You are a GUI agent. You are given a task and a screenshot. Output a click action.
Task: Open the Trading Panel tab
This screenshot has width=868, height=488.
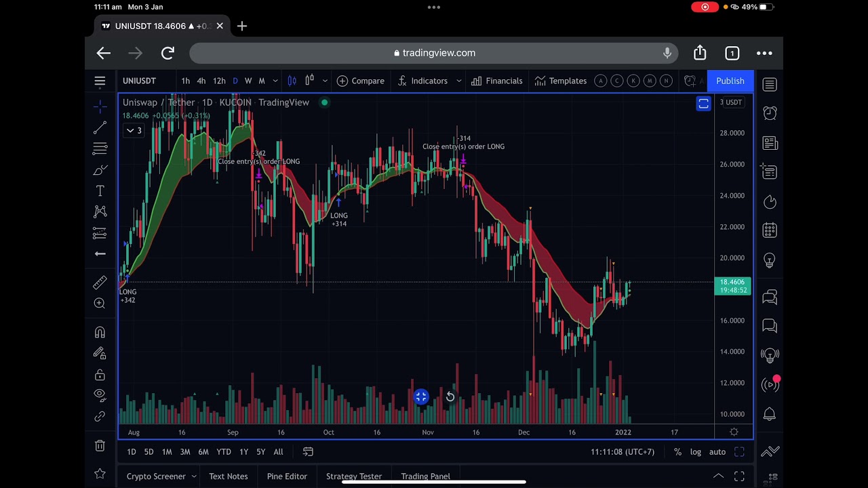425,476
